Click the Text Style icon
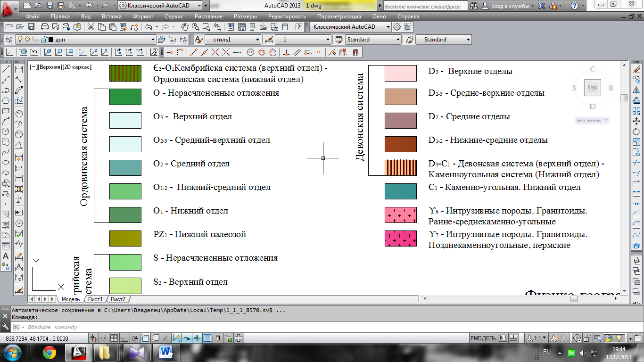 (x=199, y=40)
